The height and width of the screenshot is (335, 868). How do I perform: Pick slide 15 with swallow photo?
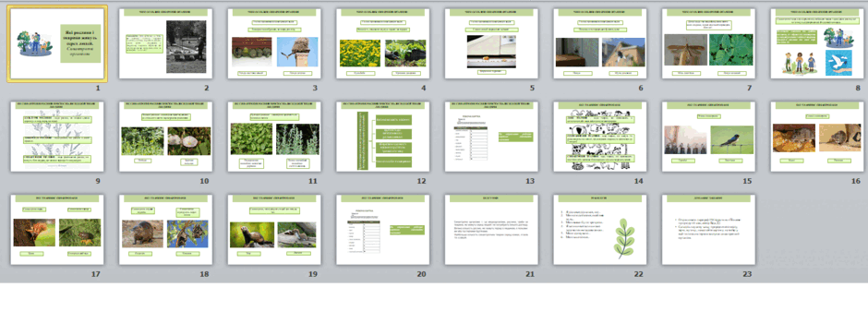(x=708, y=137)
